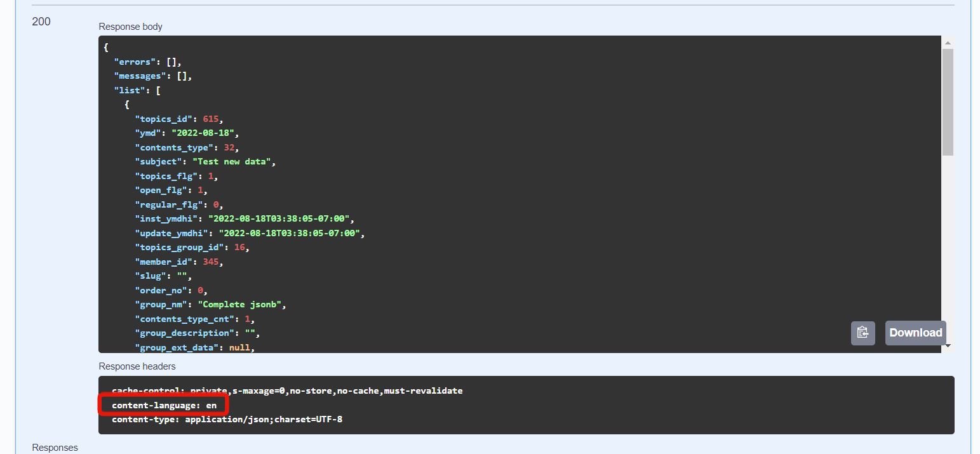980x454 pixels.
Task: Click the response body scroll-down arrow
Action: (948, 346)
